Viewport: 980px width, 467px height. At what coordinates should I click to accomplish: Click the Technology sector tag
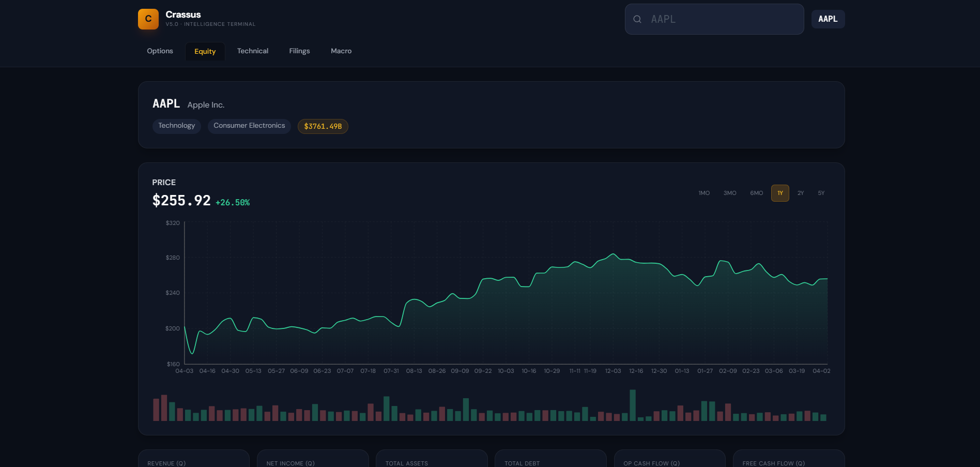(176, 126)
